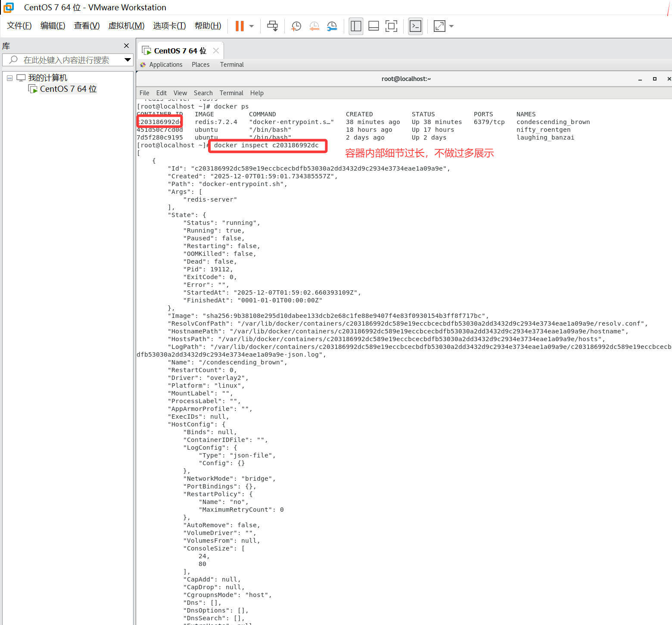Toggle the library sidebar panel view
The width and height of the screenshot is (672, 625).
pyautogui.click(x=356, y=26)
